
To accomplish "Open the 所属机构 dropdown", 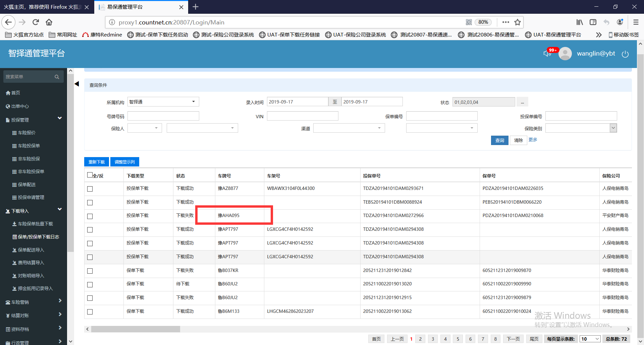I will pos(163,102).
